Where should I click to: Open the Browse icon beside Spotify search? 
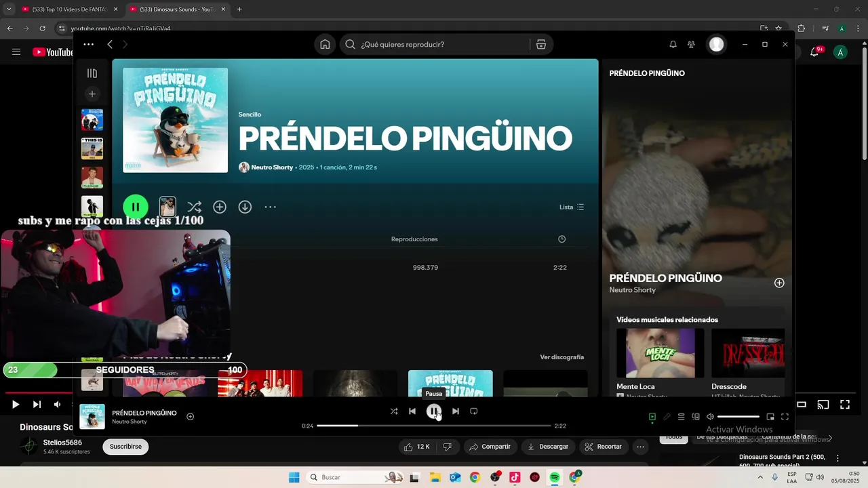(x=540, y=44)
